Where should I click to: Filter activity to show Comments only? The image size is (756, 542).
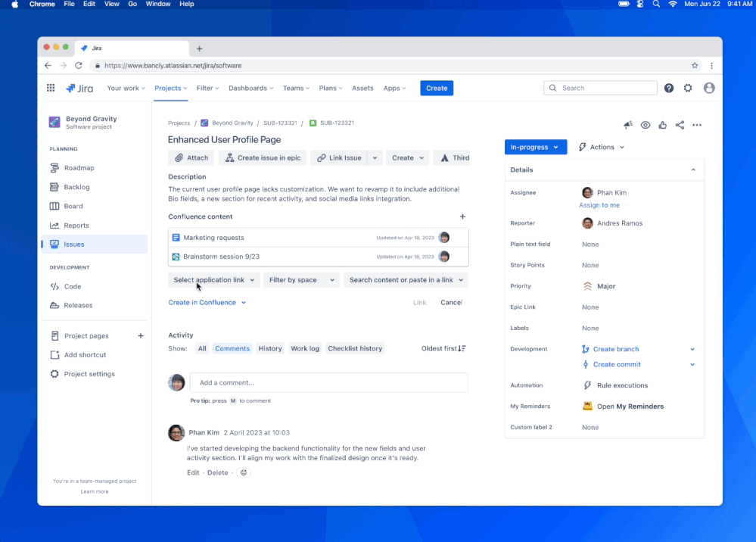(232, 348)
